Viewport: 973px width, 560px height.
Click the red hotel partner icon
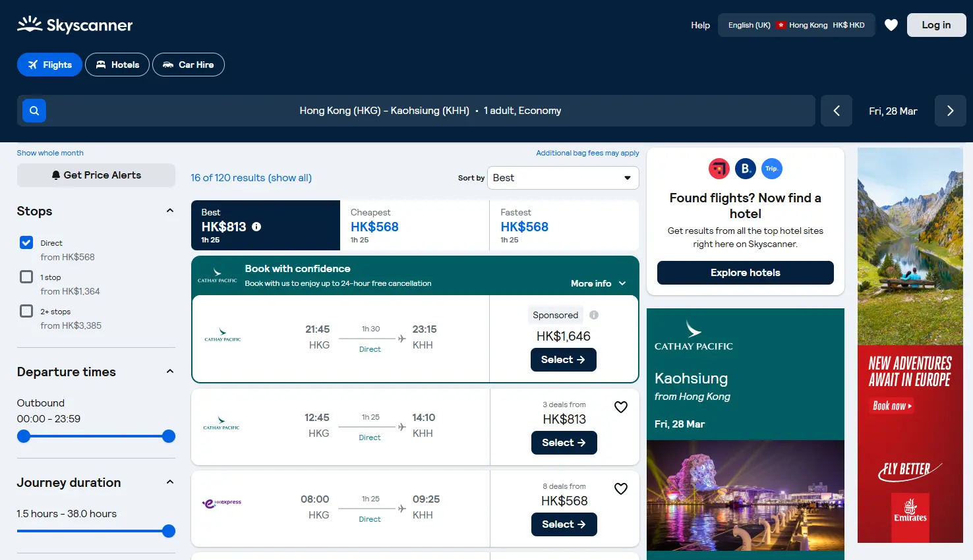pyautogui.click(x=719, y=169)
